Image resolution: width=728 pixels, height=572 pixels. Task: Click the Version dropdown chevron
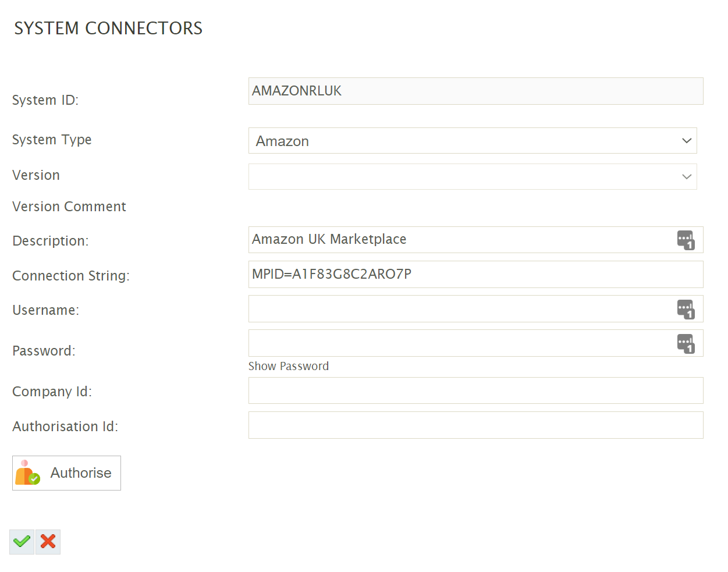pos(687,176)
